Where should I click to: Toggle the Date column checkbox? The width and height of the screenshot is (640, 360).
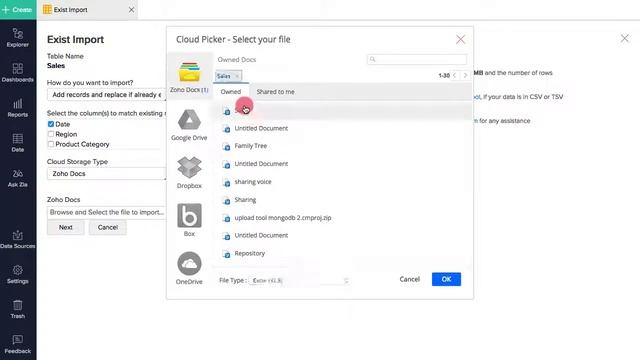pos(51,124)
